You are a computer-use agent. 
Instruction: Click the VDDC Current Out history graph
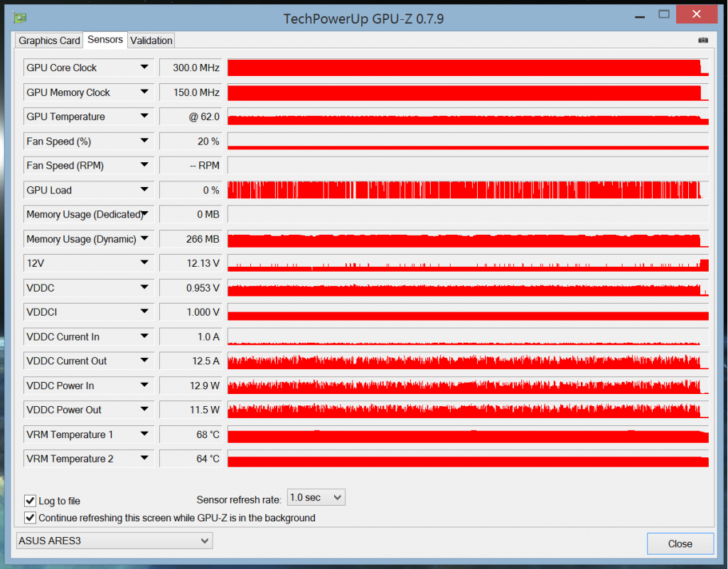tap(468, 361)
